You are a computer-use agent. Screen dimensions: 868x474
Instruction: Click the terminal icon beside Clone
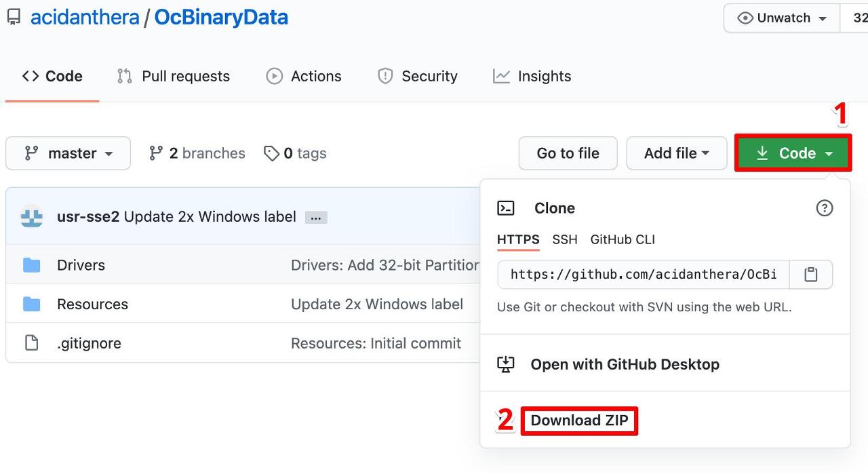click(506, 208)
